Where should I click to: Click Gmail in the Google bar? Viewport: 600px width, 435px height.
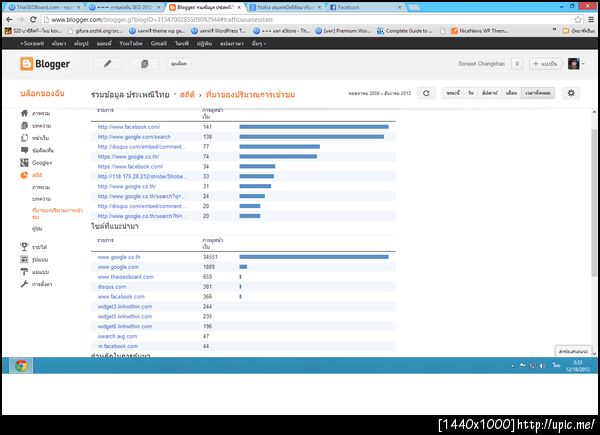point(158,43)
